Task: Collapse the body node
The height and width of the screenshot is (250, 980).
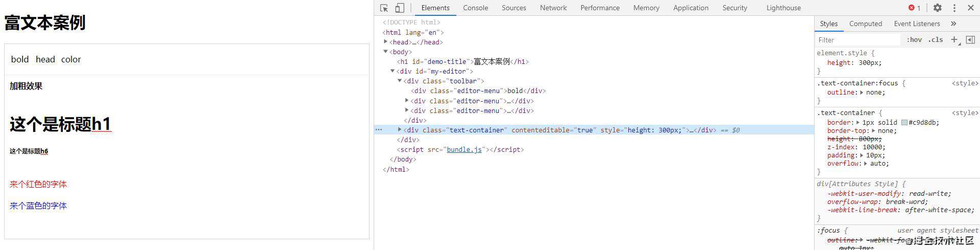Action: point(386,52)
